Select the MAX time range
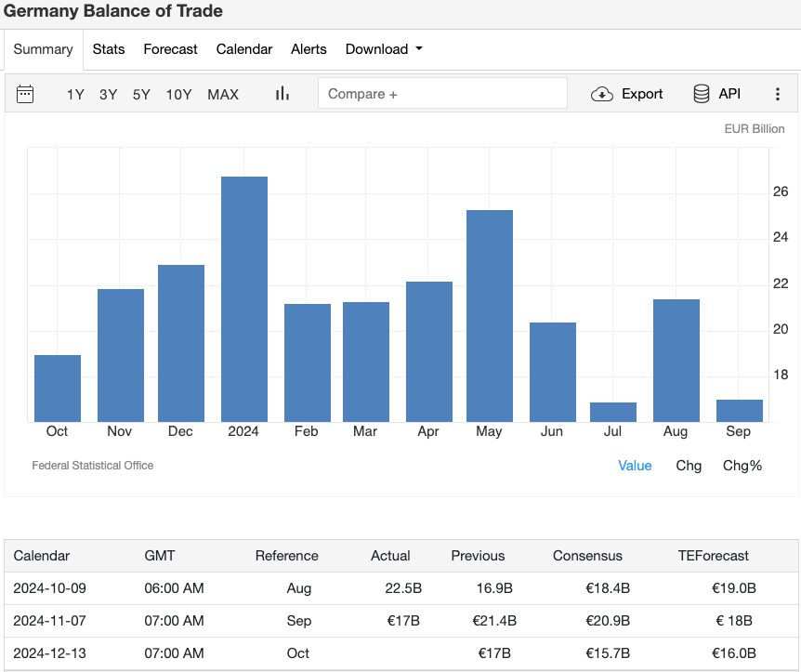801x672 pixels. (223, 94)
